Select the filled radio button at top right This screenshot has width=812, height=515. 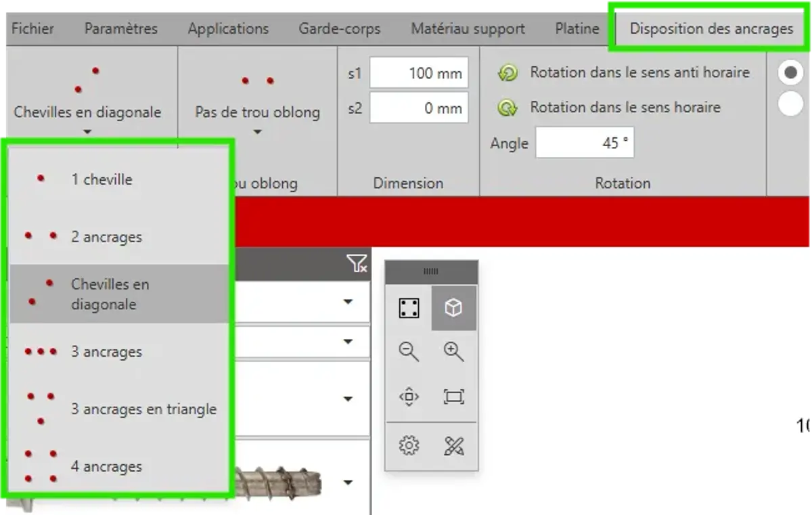pos(790,73)
